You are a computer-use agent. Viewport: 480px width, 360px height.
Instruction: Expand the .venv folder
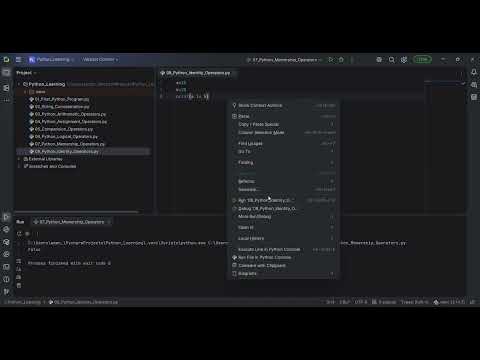pyautogui.click(x=26, y=92)
